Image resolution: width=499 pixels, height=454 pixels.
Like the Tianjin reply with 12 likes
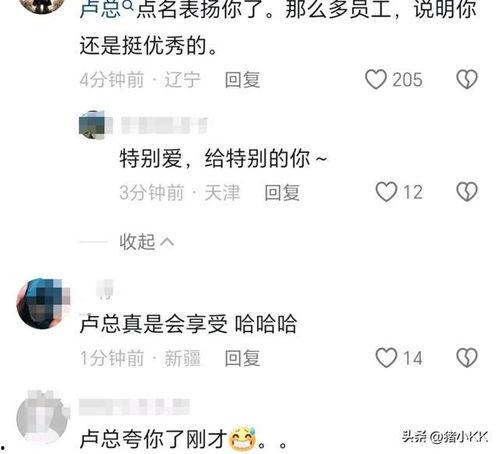tap(386, 192)
